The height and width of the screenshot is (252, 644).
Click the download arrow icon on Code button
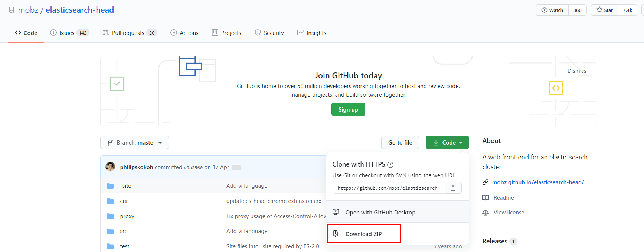436,143
